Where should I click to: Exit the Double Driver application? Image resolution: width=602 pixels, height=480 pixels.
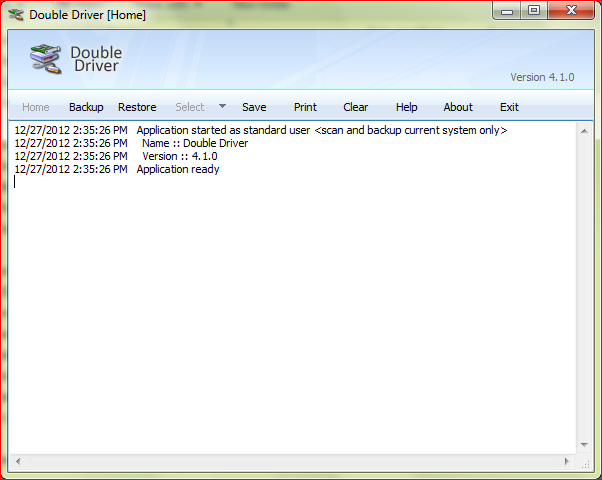[x=509, y=107]
